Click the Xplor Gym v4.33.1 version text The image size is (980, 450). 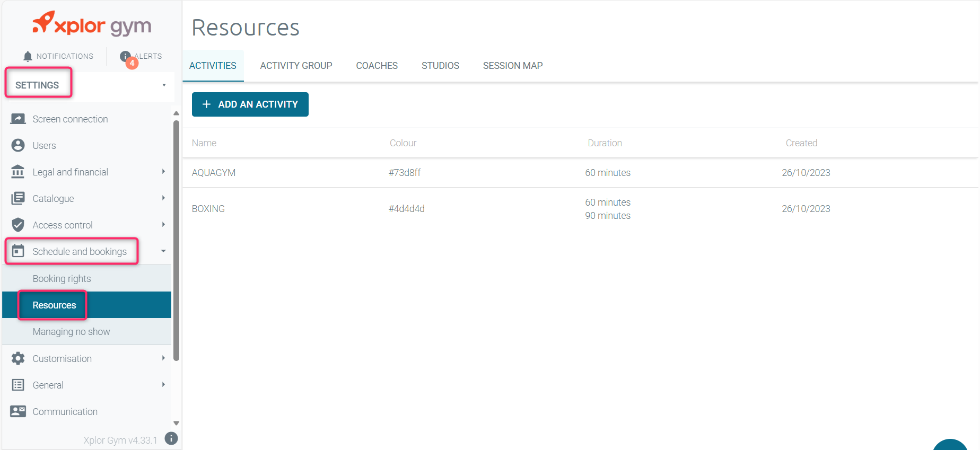pyautogui.click(x=120, y=440)
